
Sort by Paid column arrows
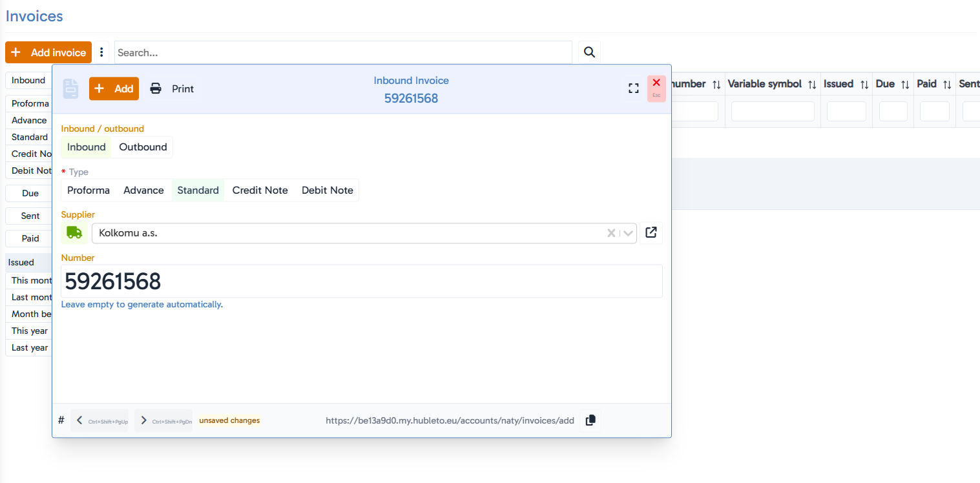[947, 85]
